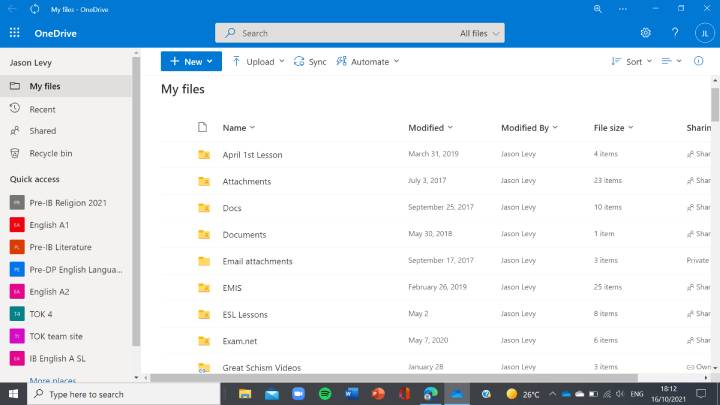The width and height of the screenshot is (720, 405).
Task: Click the OneDrive brand title
Action: coord(56,33)
